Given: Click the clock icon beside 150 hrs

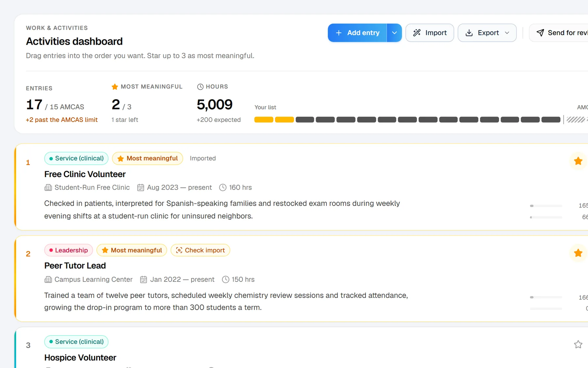Looking at the screenshot, I should [225, 280].
